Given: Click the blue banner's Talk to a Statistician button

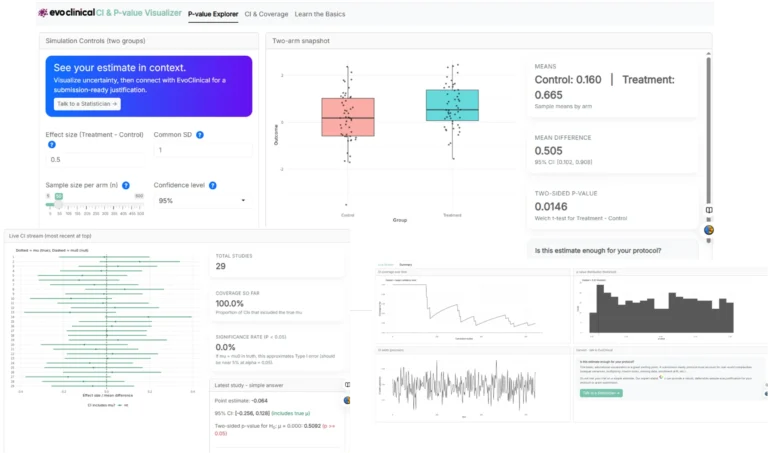Looking at the screenshot, I should 87,104.
